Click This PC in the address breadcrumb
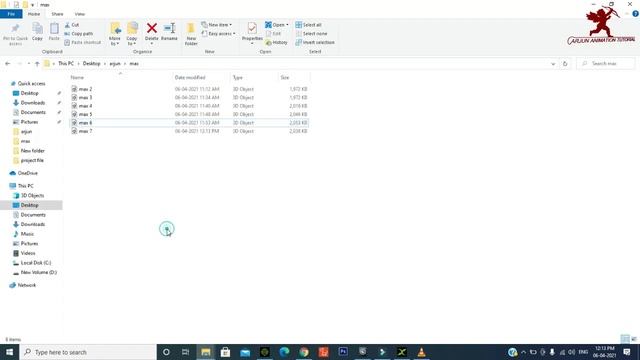 [66, 64]
